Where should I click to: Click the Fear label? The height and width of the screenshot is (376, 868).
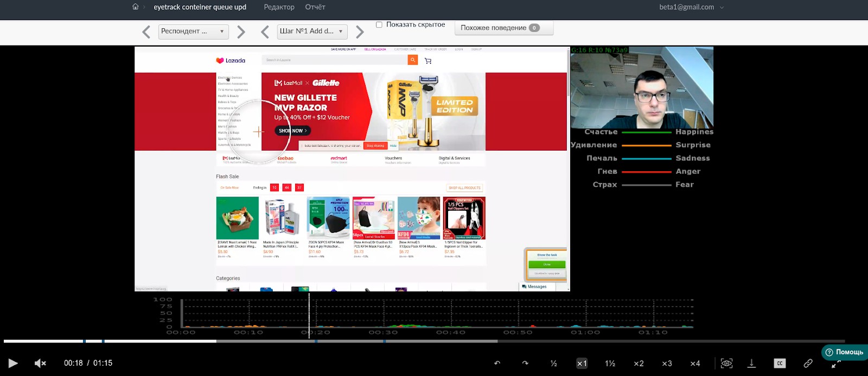685,185
